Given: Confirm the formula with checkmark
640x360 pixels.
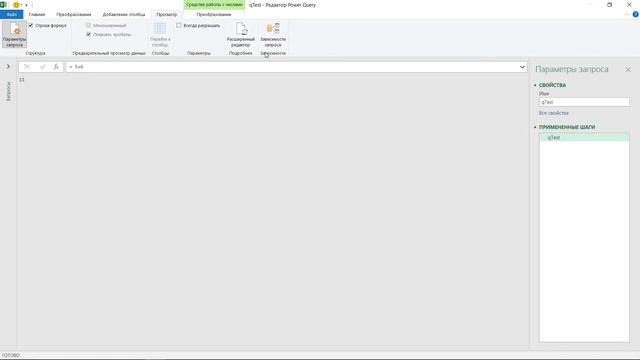Looking at the screenshot, I should (42, 67).
